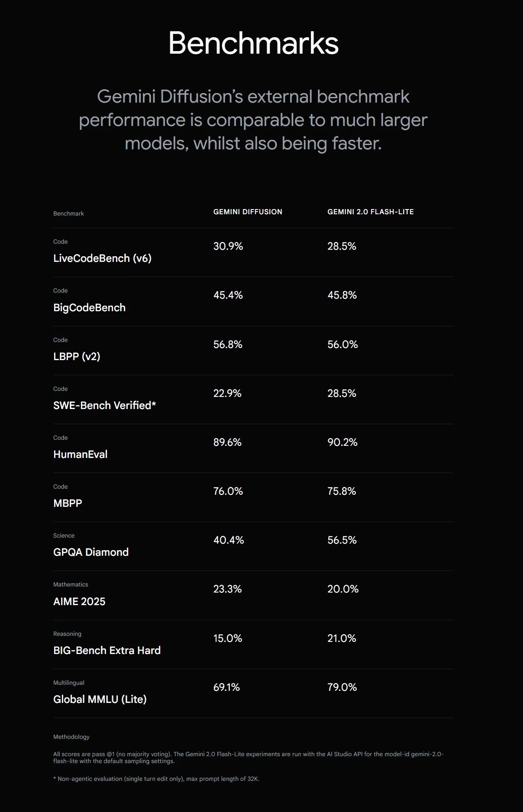Screen dimensions: 523x812
Task: Click the BigCodeBench benchmark name
Action: pyautogui.click(x=89, y=308)
